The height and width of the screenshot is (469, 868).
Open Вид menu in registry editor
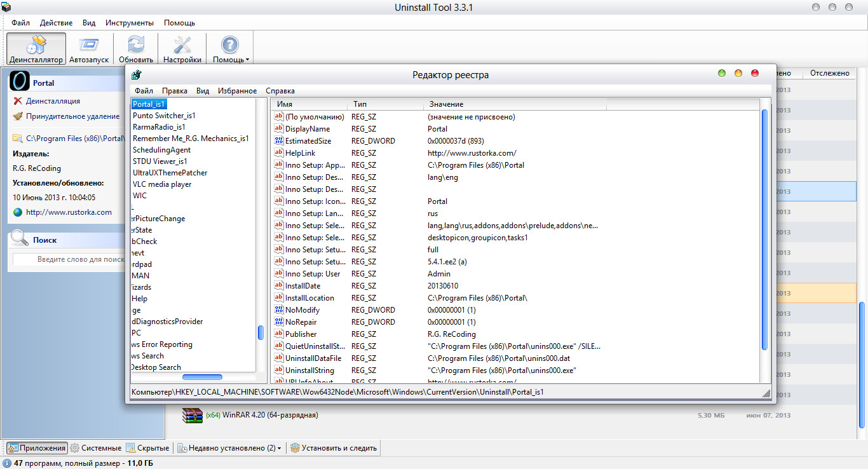click(203, 91)
